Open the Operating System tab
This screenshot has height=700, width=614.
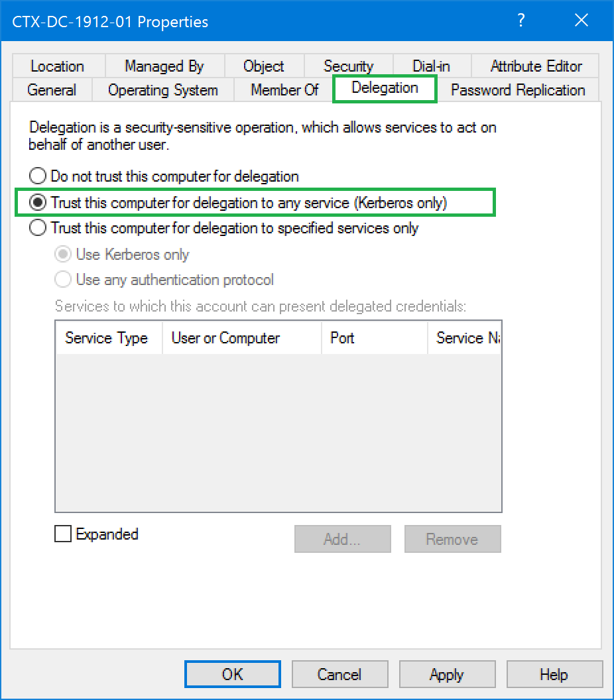[162, 90]
